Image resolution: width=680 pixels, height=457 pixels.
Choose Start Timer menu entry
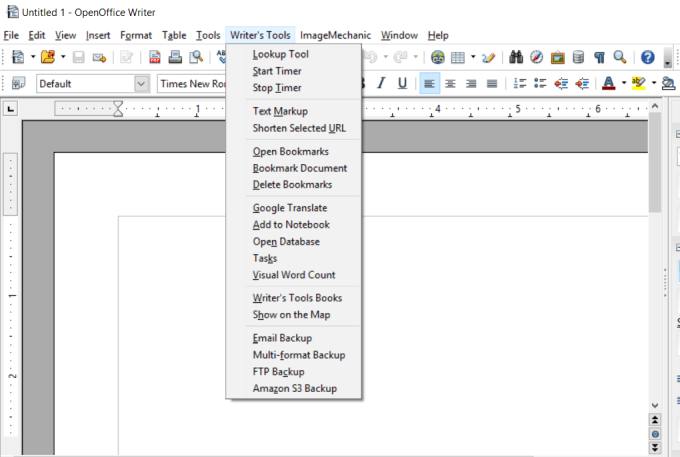click(277, 71)
